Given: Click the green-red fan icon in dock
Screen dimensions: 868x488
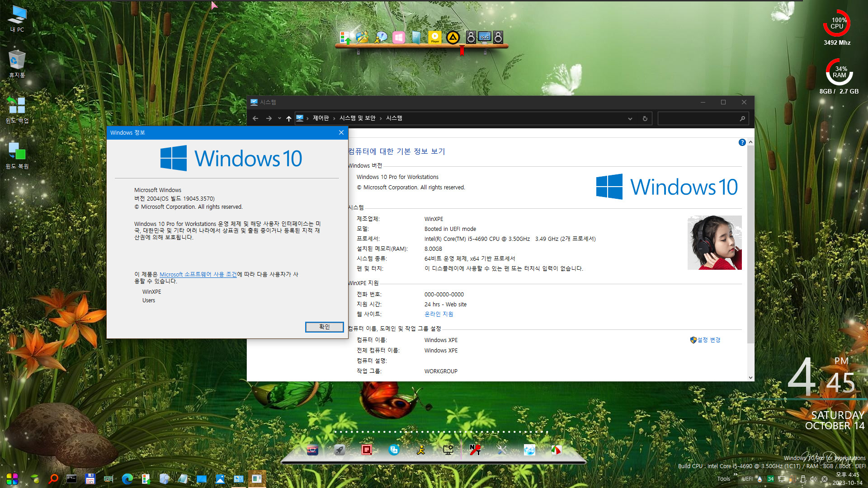Looking at the screenshot, I should [x=557, y=450].
